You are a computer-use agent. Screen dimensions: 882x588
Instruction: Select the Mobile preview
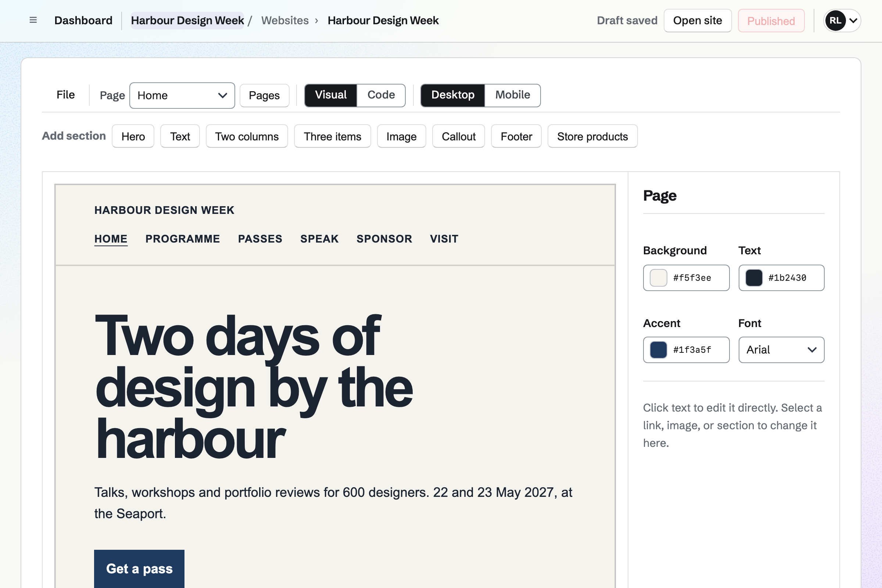pos(513,95)
